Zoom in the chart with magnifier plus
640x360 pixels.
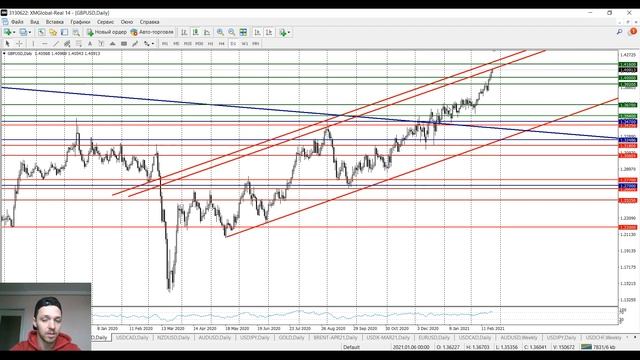[220, 32]
